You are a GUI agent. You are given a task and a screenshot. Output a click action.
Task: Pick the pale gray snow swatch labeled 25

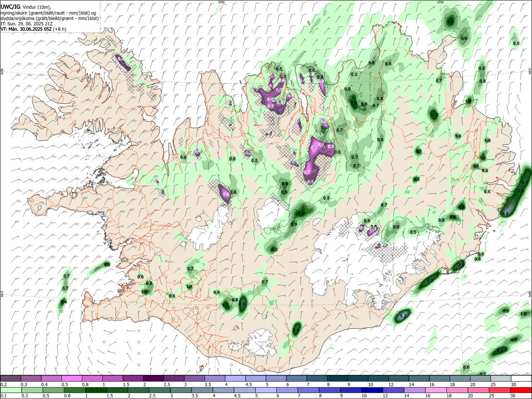point(501,378)
